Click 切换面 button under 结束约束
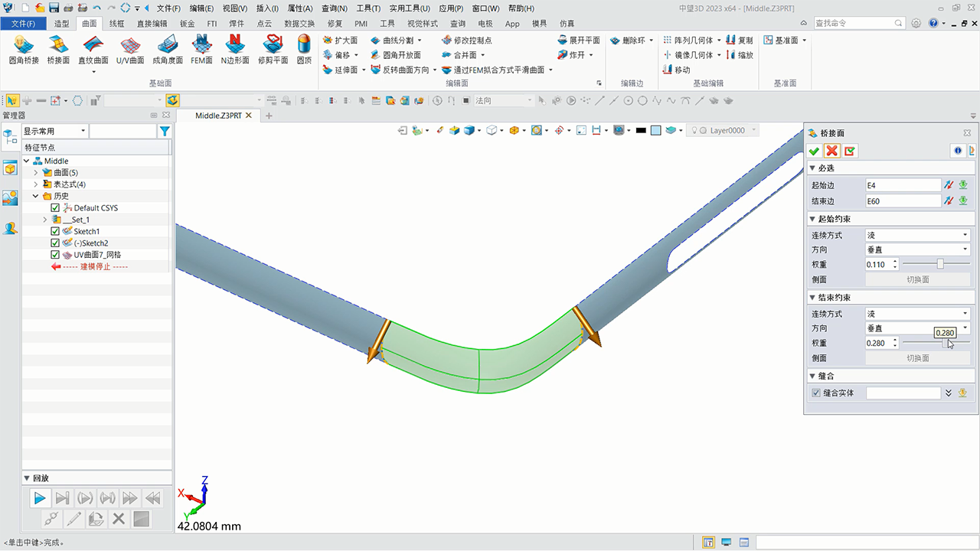This screenshot has width=980, height=551. 917,358
